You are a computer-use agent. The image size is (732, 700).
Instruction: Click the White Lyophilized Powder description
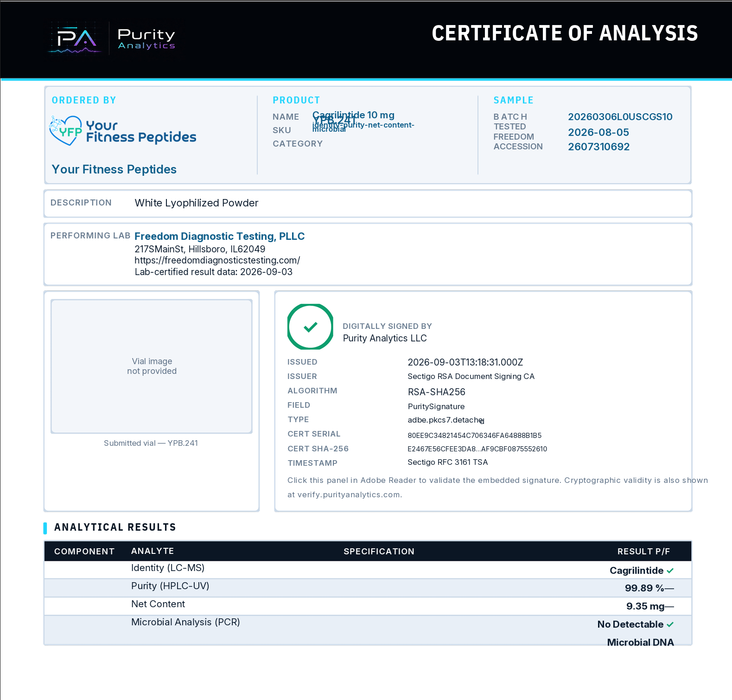coord(197,203)
